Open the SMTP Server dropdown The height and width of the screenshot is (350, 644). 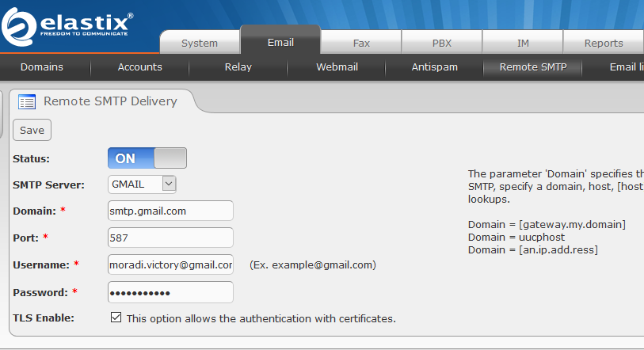pos(142,185)
